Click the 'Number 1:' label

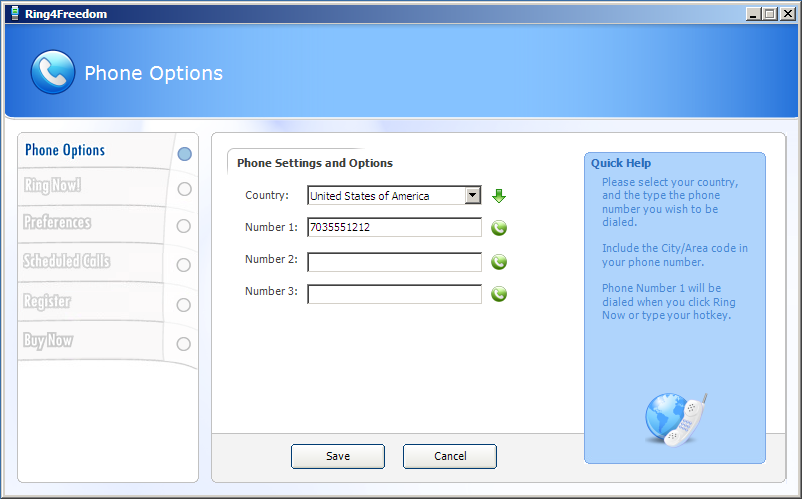click(x=271, y=227)
